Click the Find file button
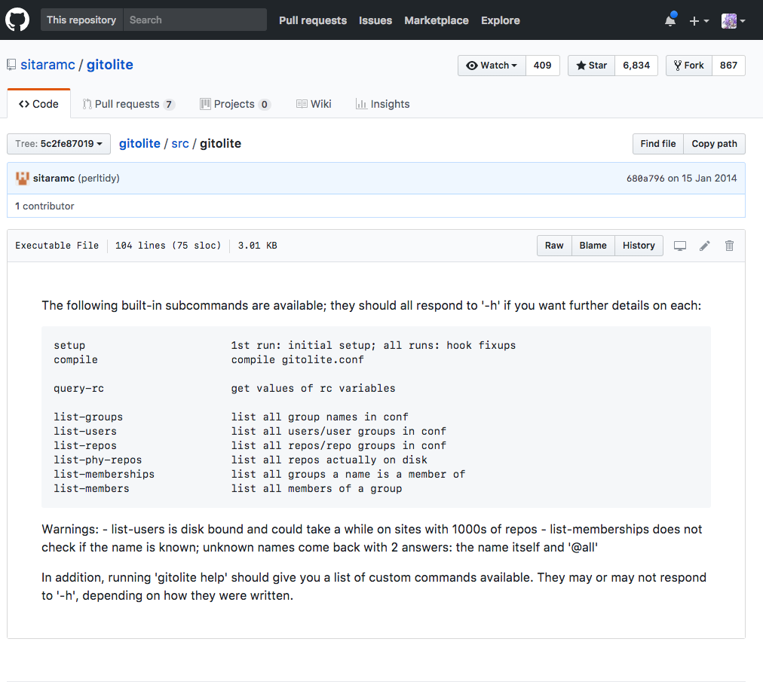Image resolution: width=763 pixels, height=700 pixels. click(x=658, y=143)
